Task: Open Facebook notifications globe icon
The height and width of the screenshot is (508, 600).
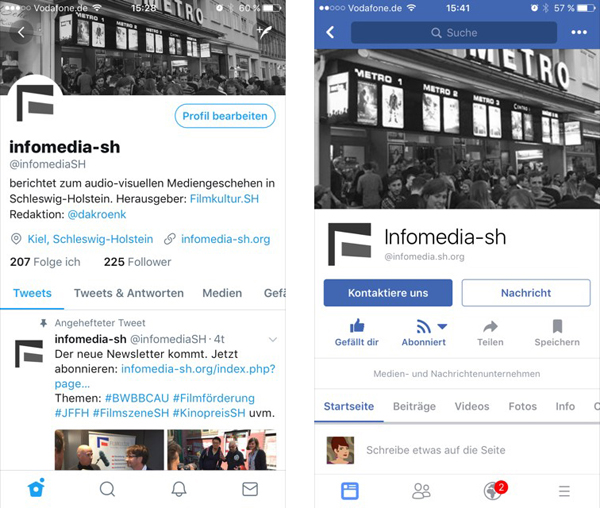Action: click(x=494, y=490)
